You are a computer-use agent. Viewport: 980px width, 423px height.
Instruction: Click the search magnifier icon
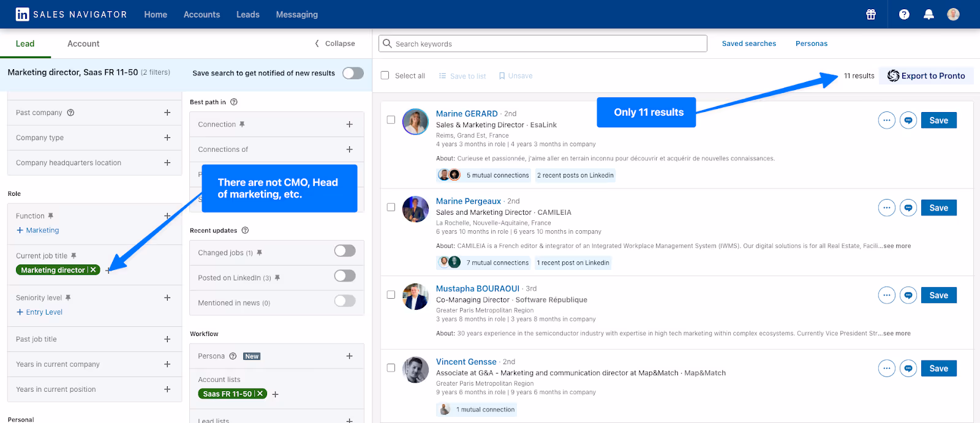[387, 43]
